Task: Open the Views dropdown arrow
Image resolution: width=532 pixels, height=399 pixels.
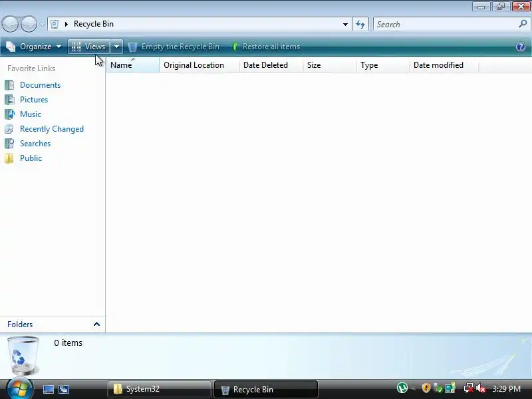Action: tap(116, 47)
